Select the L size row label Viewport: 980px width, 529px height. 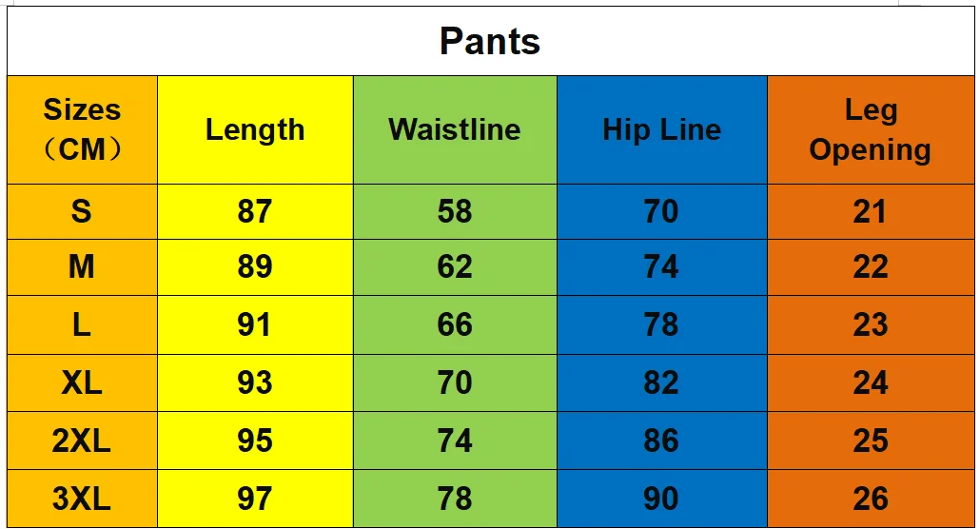pos(82,325)
